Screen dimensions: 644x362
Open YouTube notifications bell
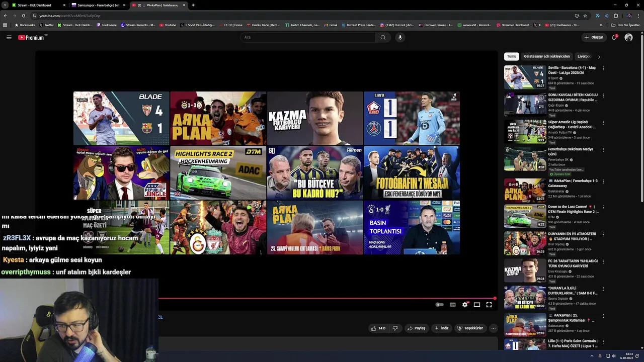[x=614, y=37]
